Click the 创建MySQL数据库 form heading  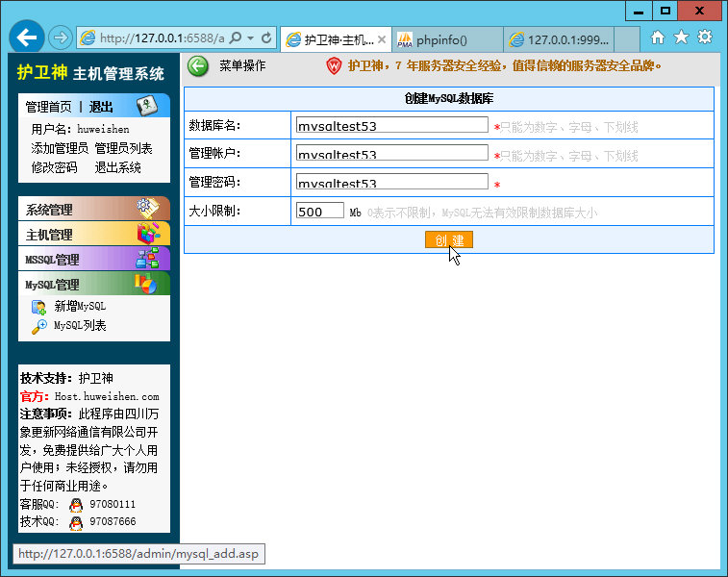click(x=449, y=99)
